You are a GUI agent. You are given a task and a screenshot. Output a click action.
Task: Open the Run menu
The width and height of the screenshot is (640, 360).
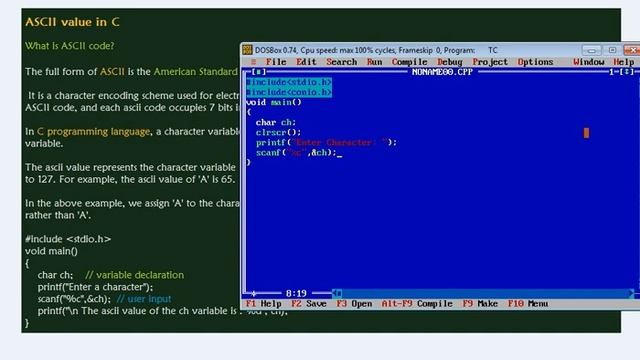point(374,62)
